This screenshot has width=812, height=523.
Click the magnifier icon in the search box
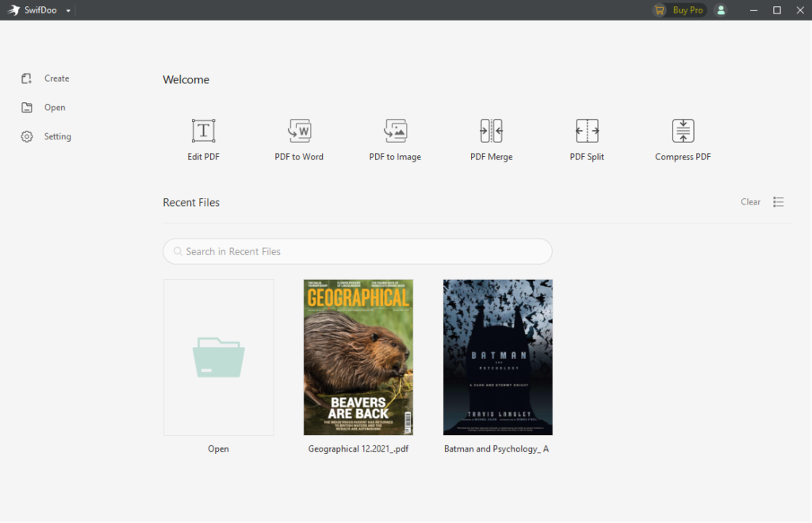[x=178, y=251]
